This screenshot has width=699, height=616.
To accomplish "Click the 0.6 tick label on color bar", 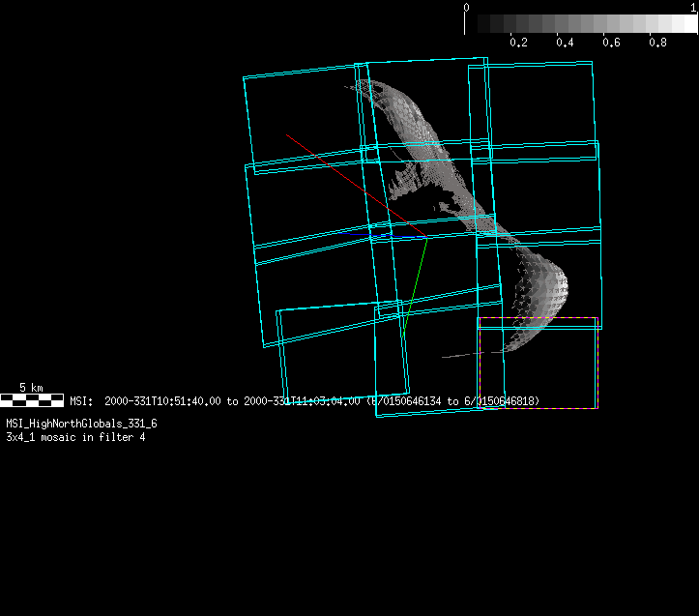I will coord(611,43).
